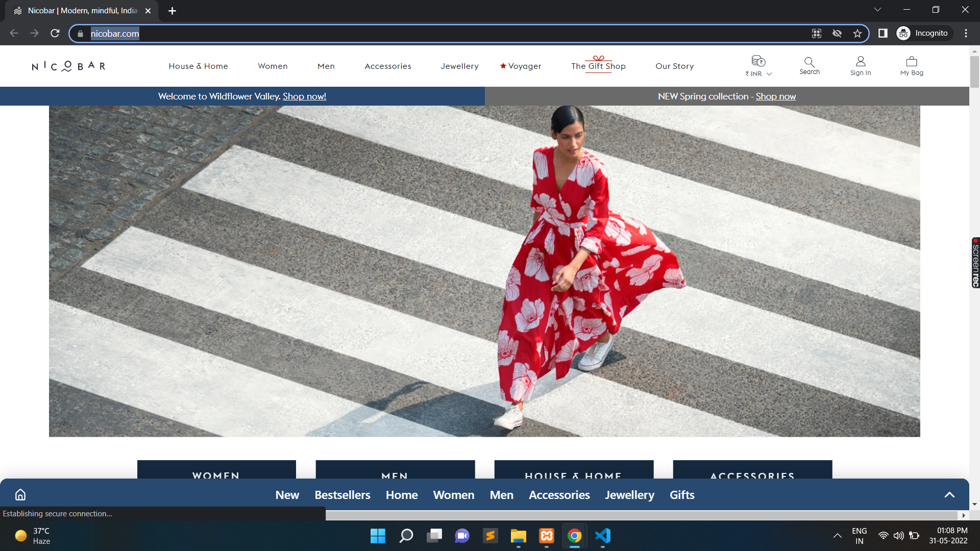Select Home in bottom bar
The width and height of the screenshot is (980, 551).
pos(402,495)
